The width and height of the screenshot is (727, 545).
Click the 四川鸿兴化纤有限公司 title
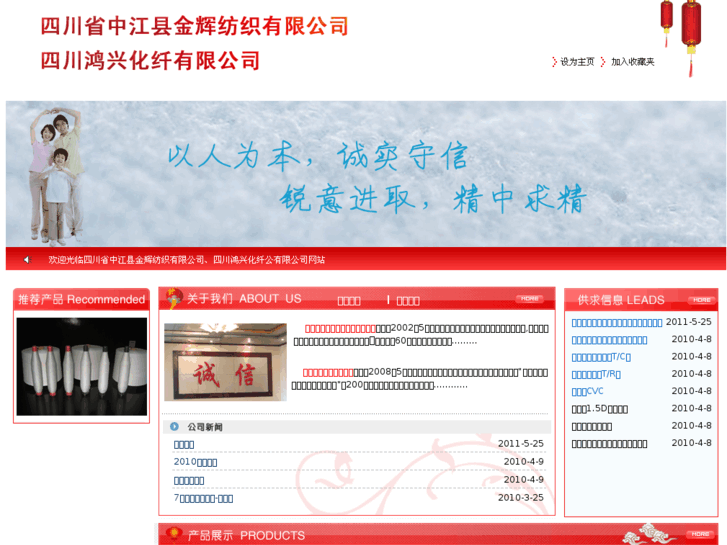coord(150,61)
